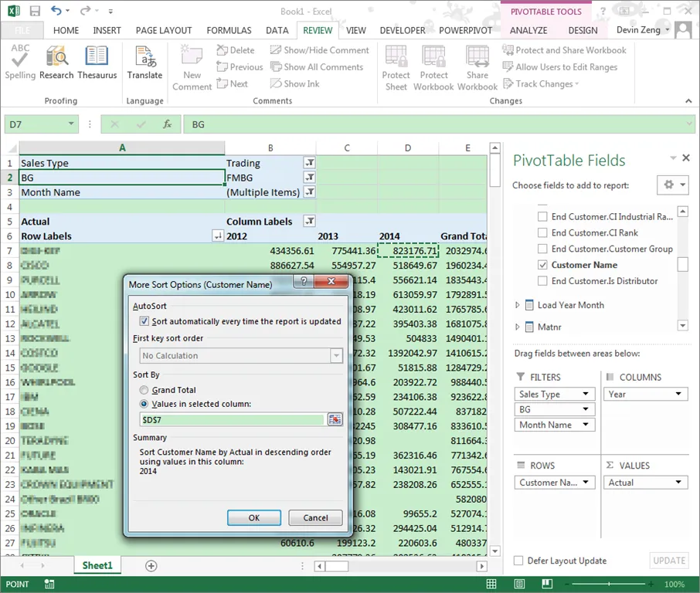Open the Translate tool
The image size is (700, 593).
pyautogui.click(x=144, y=62)
